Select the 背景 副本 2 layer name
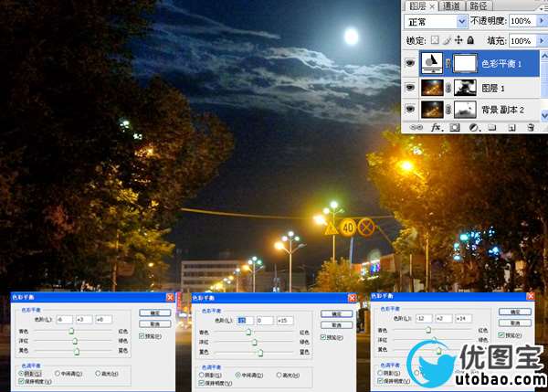 click(502, 110)
